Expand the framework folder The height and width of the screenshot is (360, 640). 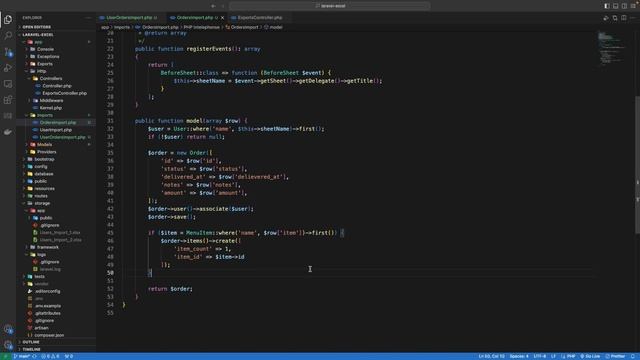(x=47, y=247)
